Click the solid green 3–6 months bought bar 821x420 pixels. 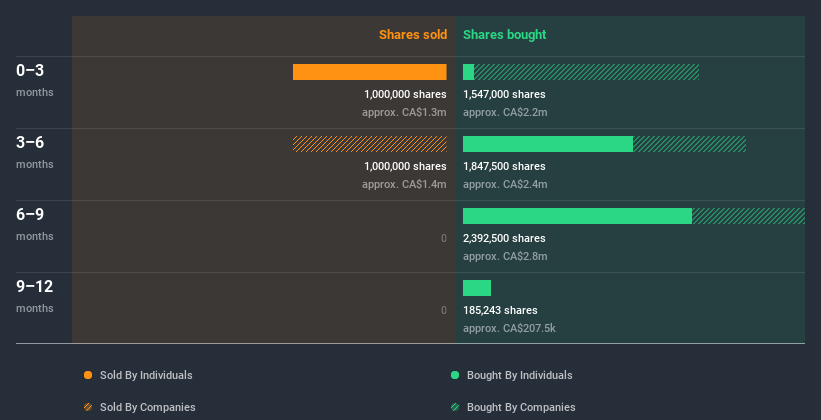click(x=548, y=144)
